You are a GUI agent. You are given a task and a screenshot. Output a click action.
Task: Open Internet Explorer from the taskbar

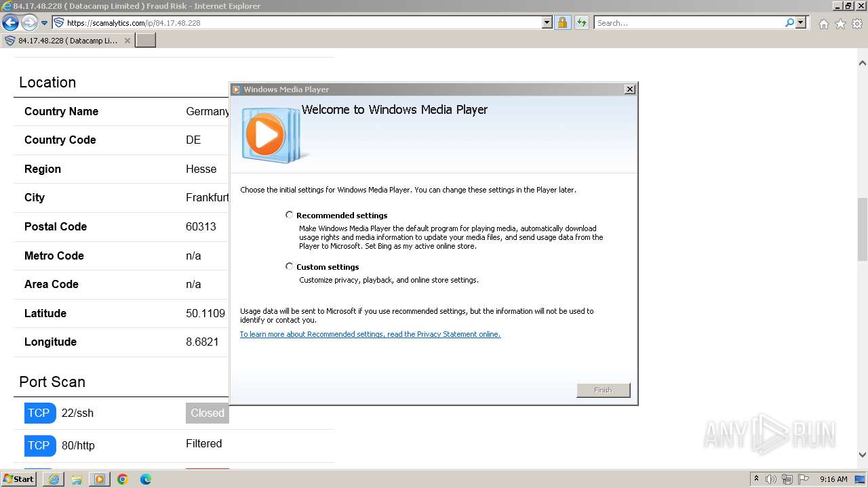tap(54, 479)
